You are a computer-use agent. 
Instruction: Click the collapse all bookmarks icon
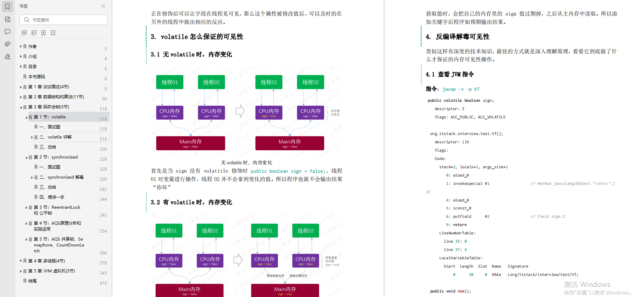[34, 33]
